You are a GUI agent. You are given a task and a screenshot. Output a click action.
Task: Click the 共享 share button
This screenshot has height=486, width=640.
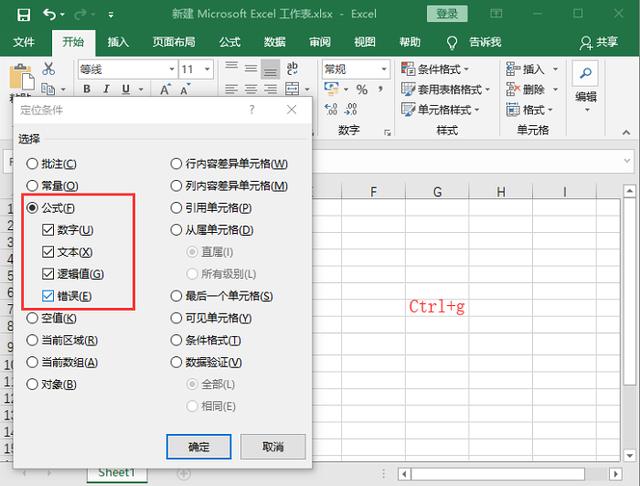599,42
